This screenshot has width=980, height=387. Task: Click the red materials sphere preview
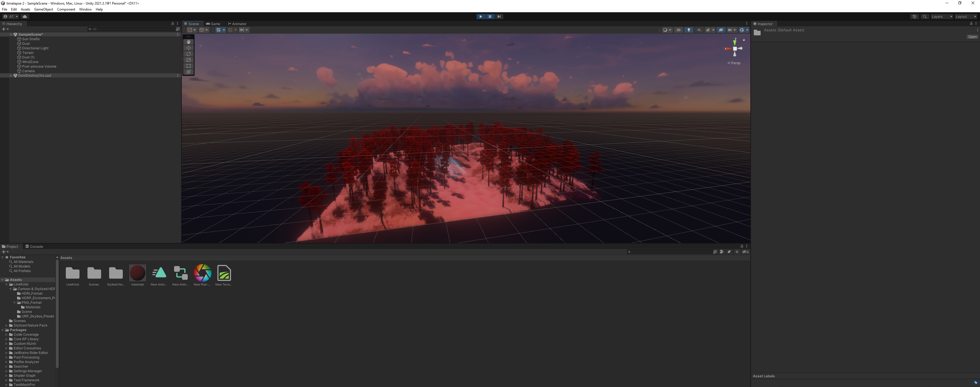coord(137,273)
